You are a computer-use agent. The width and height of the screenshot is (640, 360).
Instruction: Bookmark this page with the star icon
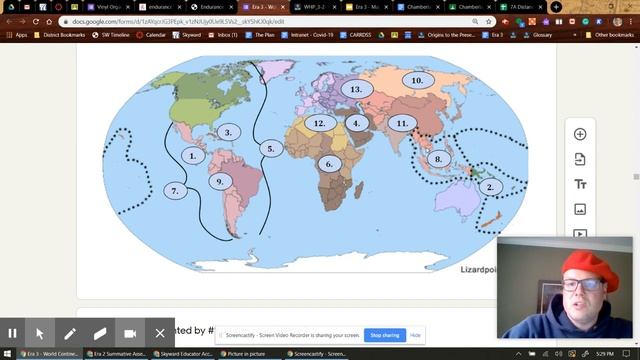[x=489, y=21]
